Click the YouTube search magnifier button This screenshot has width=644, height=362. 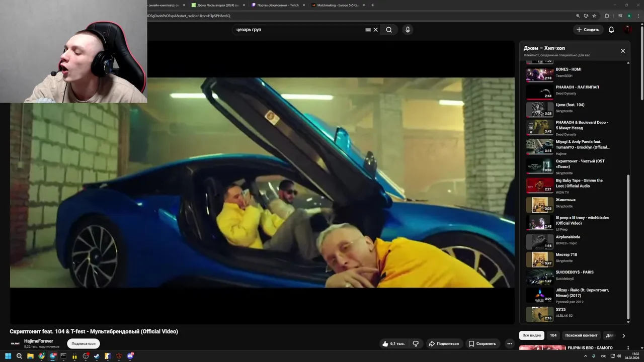[389, 30]
